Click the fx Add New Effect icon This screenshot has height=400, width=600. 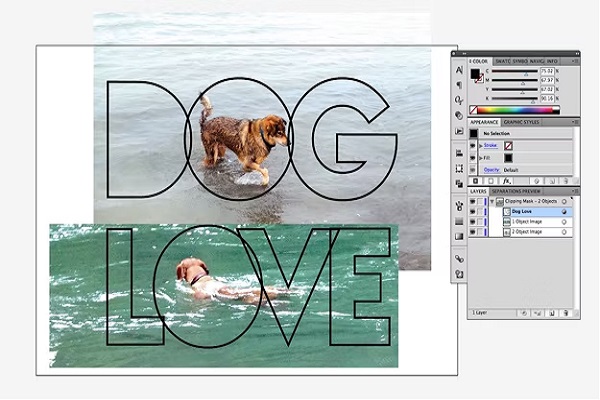coord(506,180)
